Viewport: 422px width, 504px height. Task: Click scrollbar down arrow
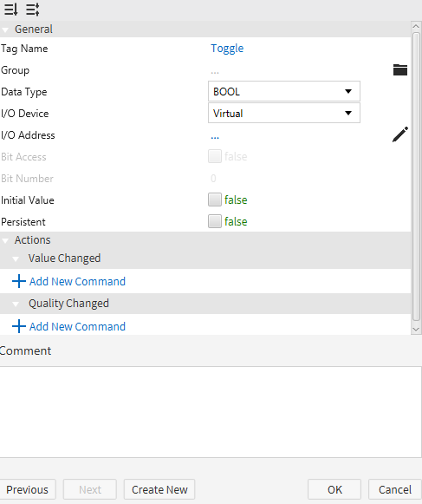click(416, 329)
